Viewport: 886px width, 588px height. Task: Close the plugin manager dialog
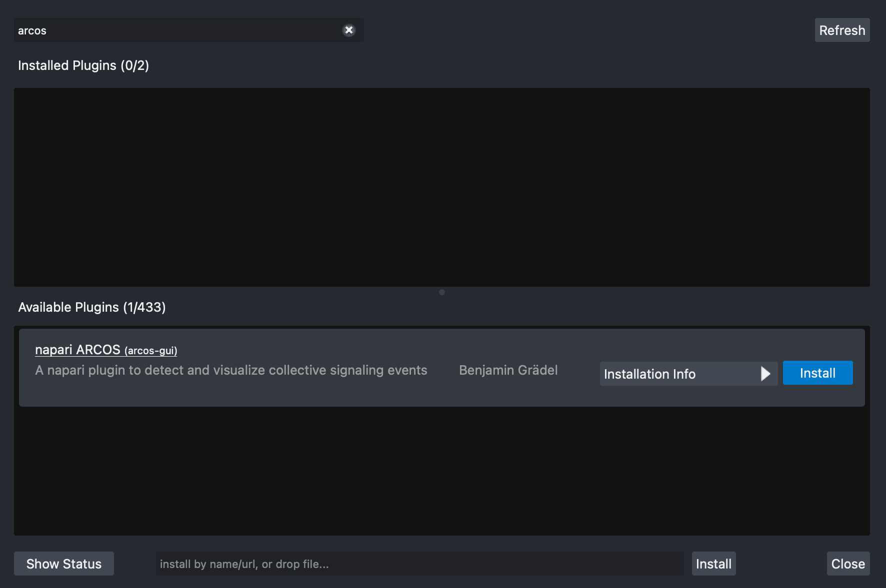(848, 564)
